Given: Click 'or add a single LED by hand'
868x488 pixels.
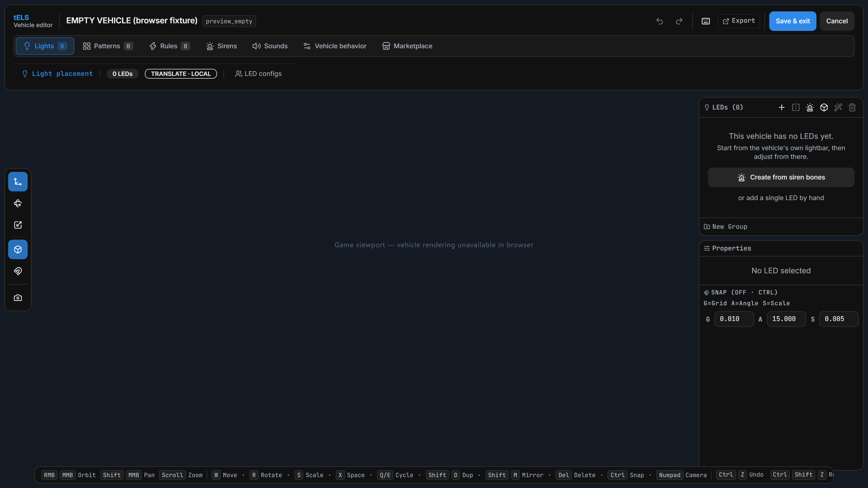Looking at the screenshot, I should tap(781, 198).
